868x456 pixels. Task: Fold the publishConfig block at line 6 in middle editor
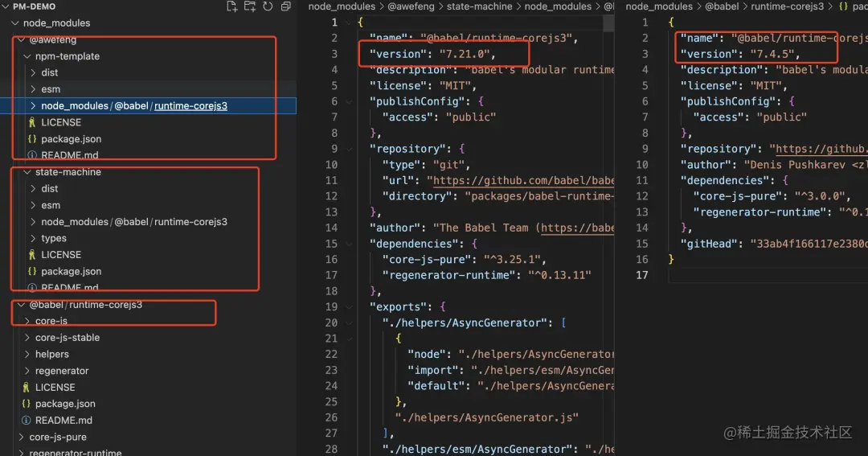tap(349, 102)
